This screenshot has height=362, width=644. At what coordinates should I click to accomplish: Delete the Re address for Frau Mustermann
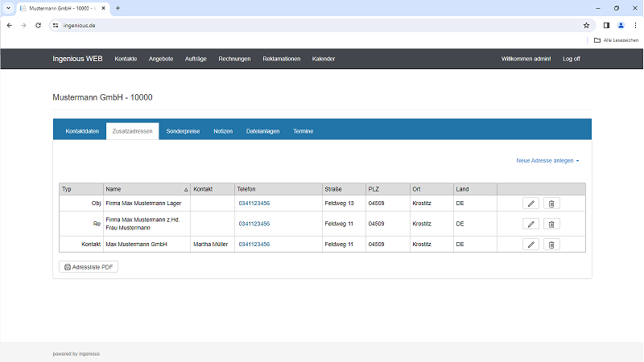pos(551,224)
